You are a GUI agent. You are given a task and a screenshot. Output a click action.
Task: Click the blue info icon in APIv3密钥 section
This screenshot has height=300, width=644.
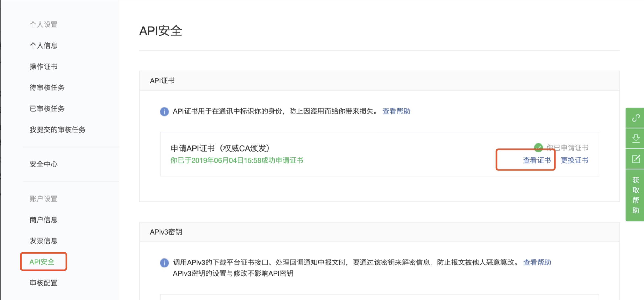164,262
